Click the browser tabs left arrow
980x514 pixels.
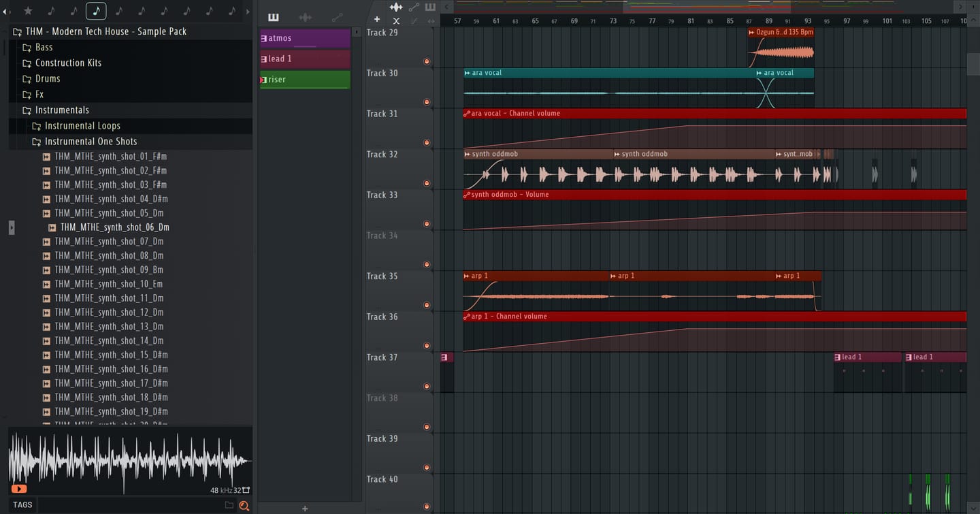6,11
